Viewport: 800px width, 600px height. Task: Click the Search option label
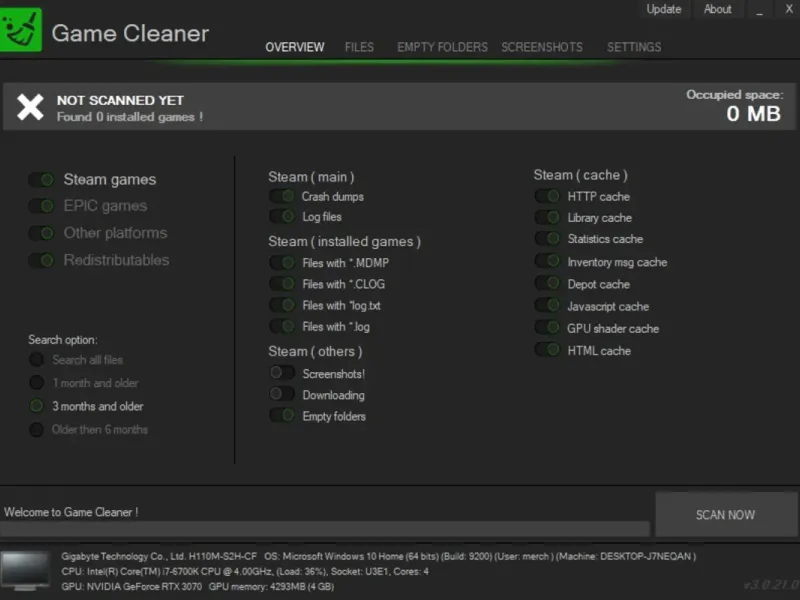[63, 340]
